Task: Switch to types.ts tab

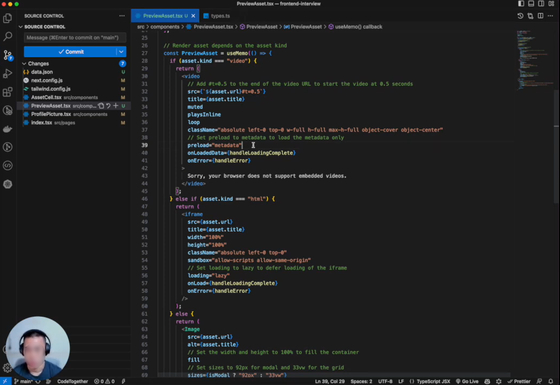Action: point(217,16)
